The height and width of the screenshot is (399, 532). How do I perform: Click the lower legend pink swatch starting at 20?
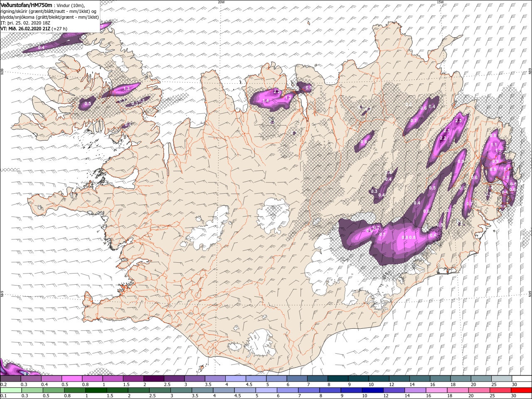coord(479,390)
